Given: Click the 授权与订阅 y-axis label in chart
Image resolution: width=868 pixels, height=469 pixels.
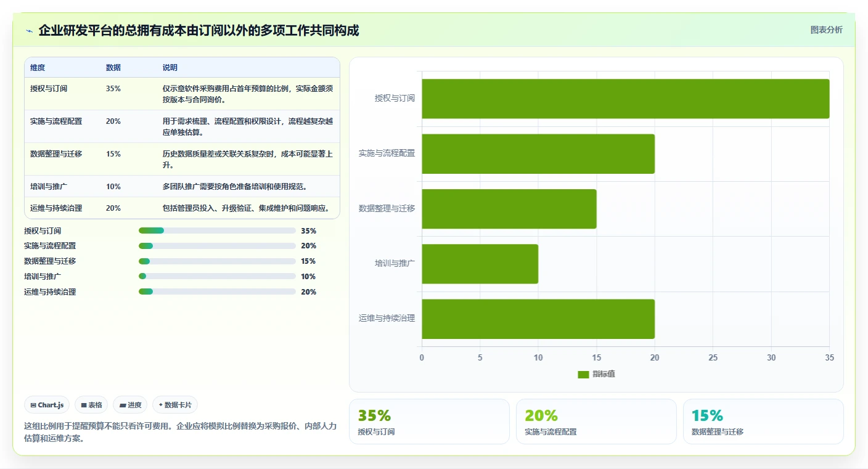Looking at the screenshot, I should [x=395, y=98].
